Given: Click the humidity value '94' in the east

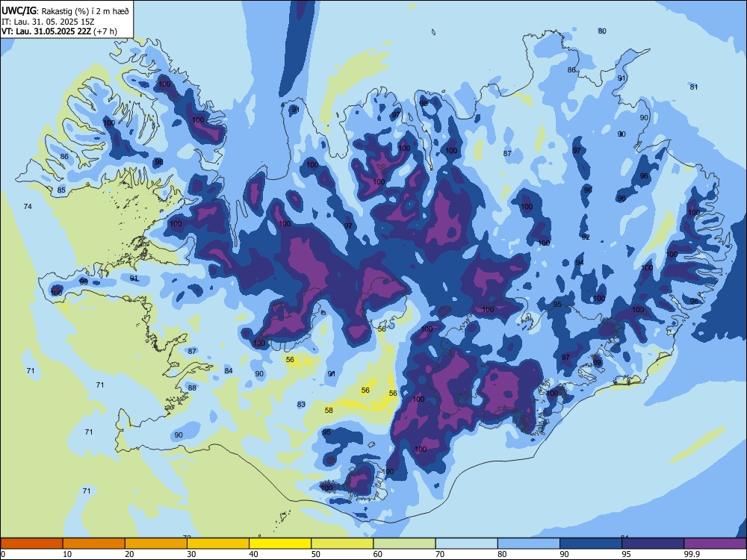Looking at the screenshot, I should click(580, 262).
